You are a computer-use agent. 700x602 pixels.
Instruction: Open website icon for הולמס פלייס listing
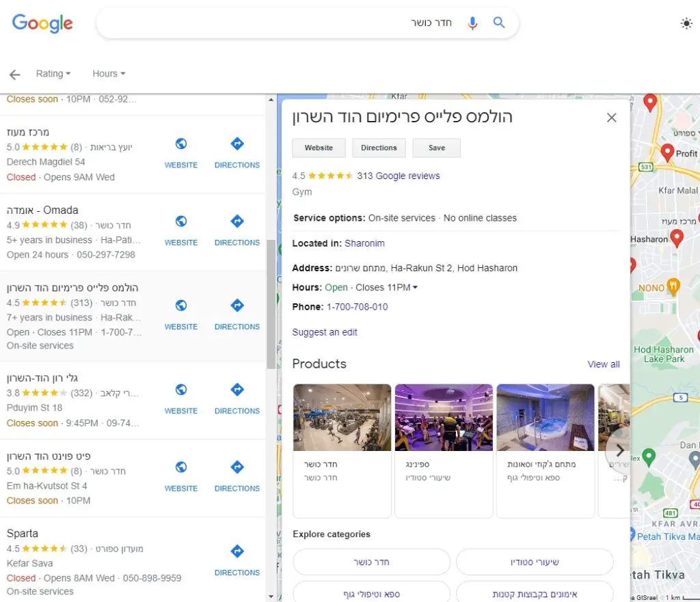(x=180, y=305)
